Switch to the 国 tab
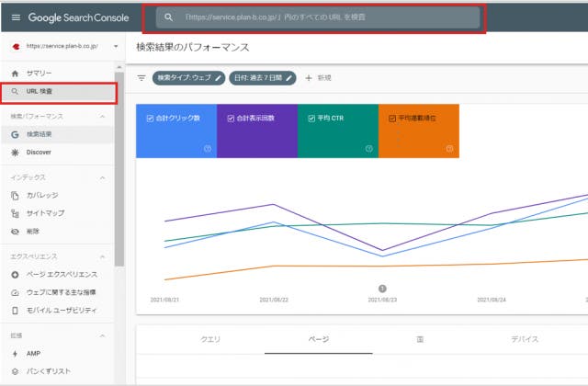 click(420, 339)
